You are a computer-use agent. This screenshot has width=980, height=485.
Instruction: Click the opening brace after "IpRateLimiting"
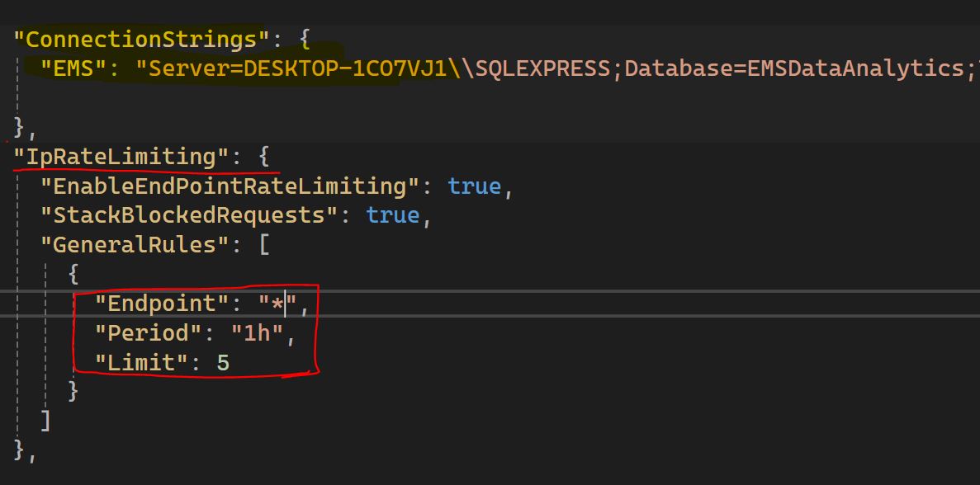pos(264,156)
